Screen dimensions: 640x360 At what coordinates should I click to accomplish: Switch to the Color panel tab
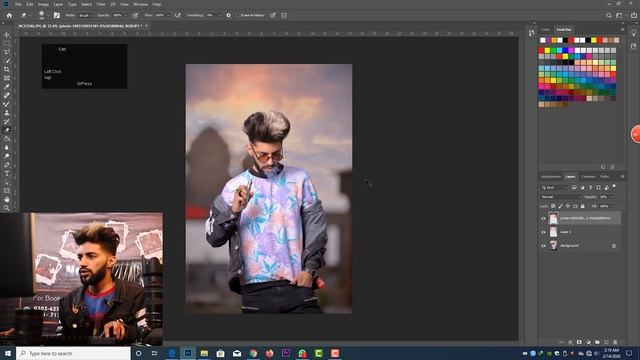tap(546, 29)
